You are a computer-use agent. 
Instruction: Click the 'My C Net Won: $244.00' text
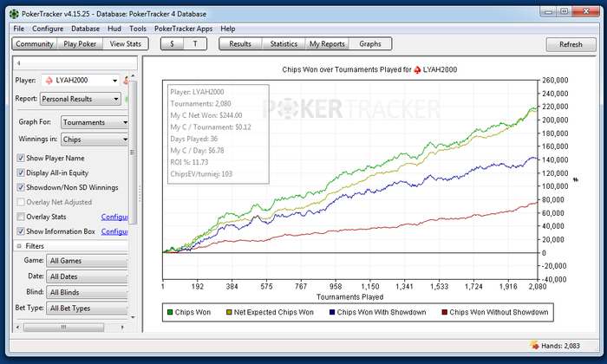coord(206,115)
